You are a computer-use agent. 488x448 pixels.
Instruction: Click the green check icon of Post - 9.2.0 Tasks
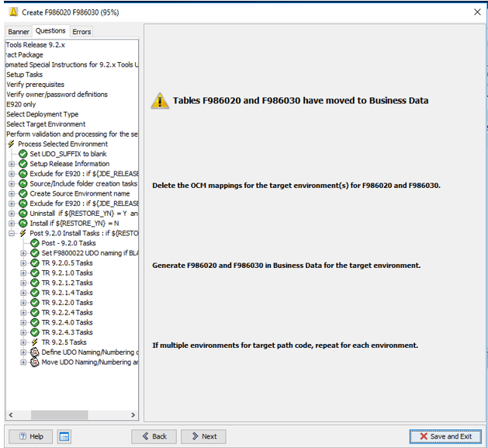click(35, 243)
